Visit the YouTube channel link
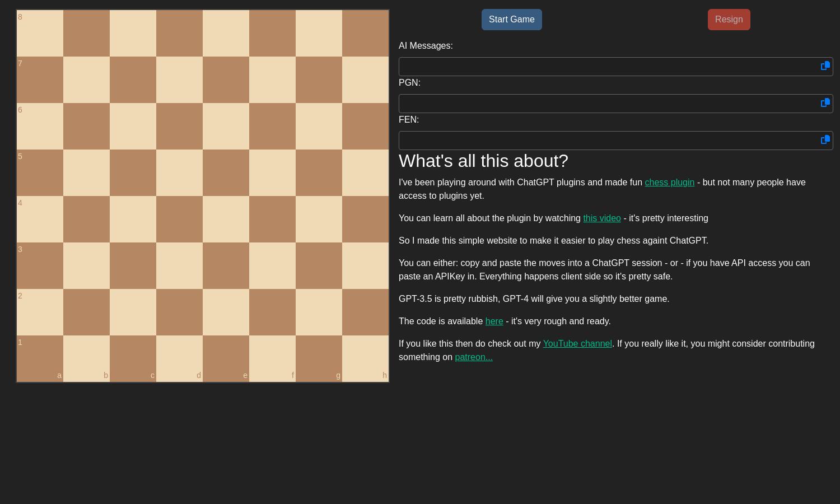 tap(577, 344)
